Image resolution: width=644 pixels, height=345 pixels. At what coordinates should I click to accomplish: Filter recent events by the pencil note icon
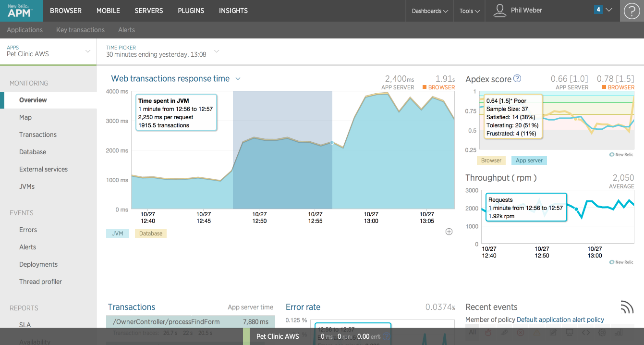[553, 332]
